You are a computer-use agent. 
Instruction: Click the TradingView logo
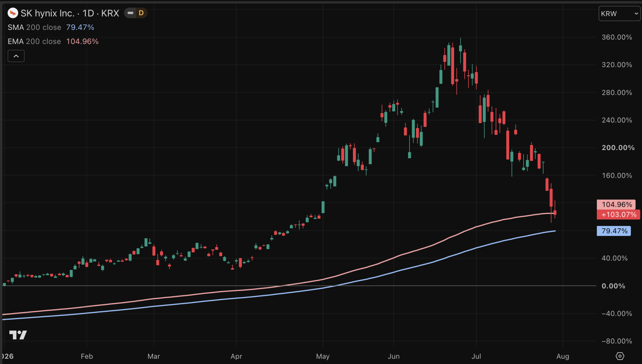(18, 335)
